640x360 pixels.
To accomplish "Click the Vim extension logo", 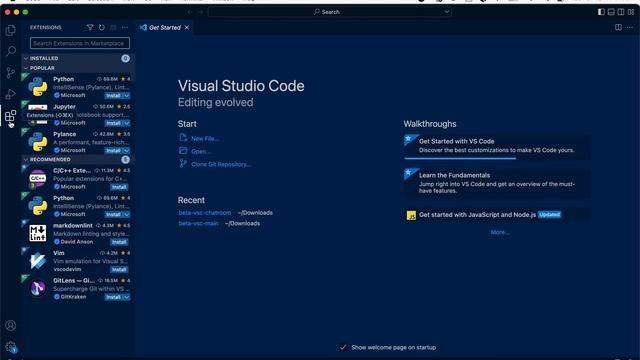I will pyautogui.click(x=38, y=261).
